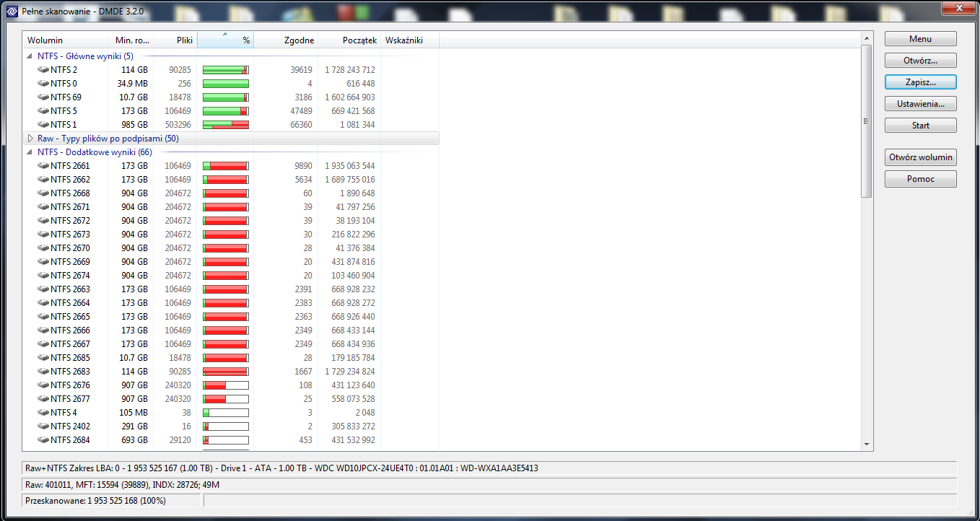Click the drive icon beside NTFS 2668
This screenshot has width=980, height=521.
click(x=43, y=193)
